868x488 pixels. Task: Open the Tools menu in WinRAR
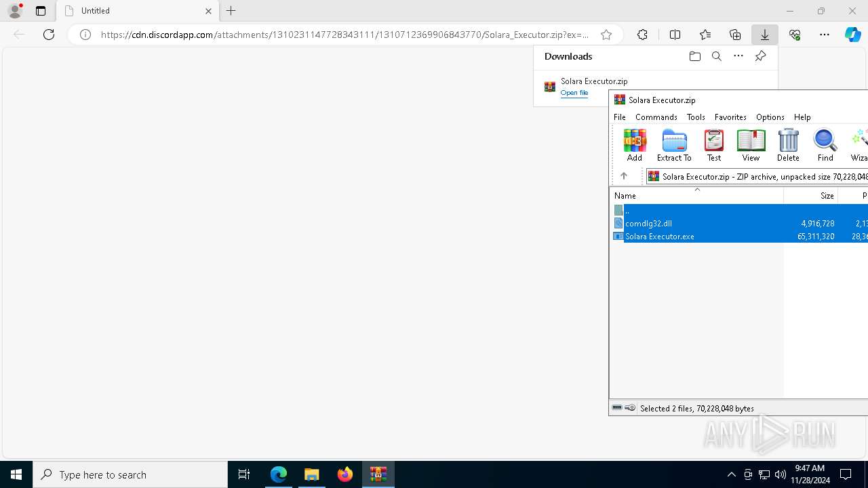[696, 117]
